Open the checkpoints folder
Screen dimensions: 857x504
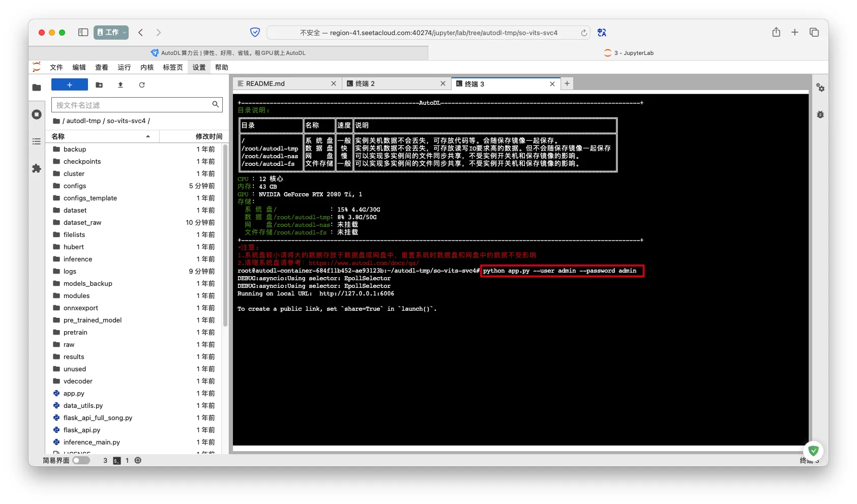pyautogui.click(x=82, y=161)
